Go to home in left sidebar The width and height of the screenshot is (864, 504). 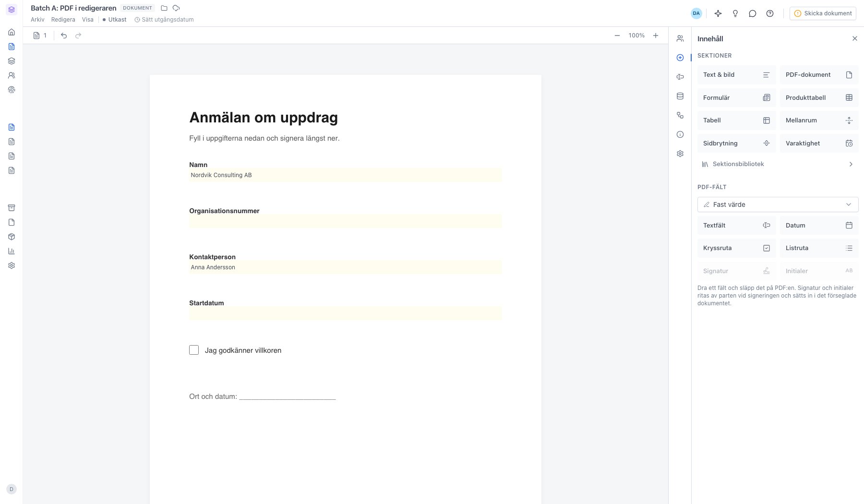tap(12, 32)
